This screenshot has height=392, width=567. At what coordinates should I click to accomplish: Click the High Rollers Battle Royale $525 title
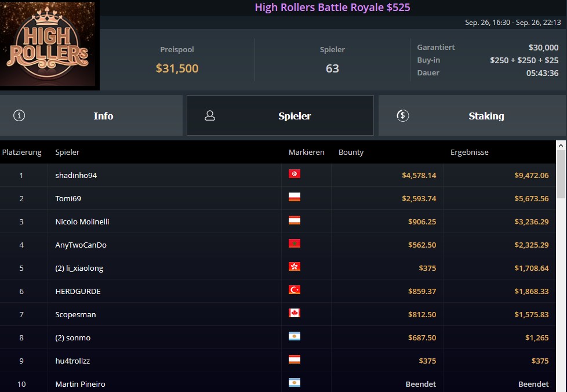tap(332, 7)
